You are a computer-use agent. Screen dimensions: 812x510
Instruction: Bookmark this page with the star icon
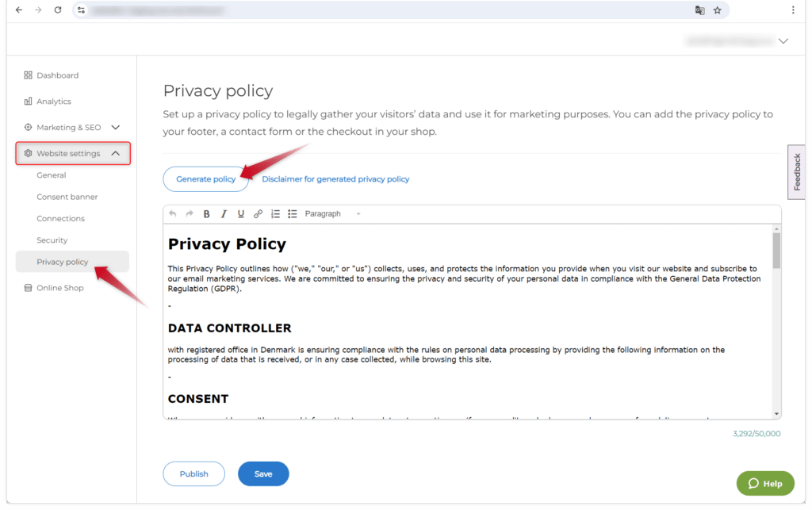coord(717,10)
